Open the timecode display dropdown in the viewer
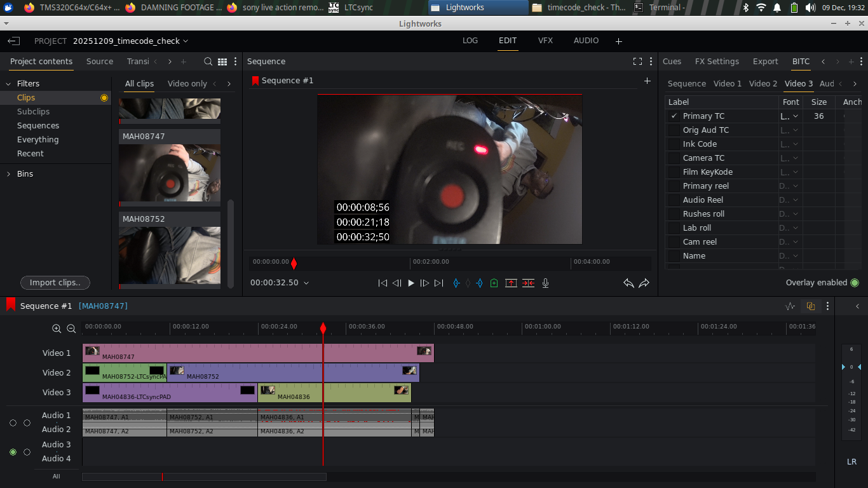 (x=306, y=283)
